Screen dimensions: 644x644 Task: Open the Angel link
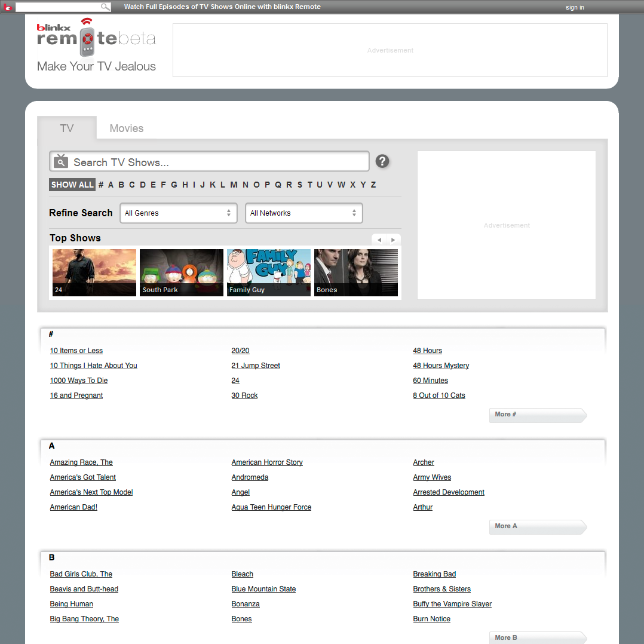[241, 492]
